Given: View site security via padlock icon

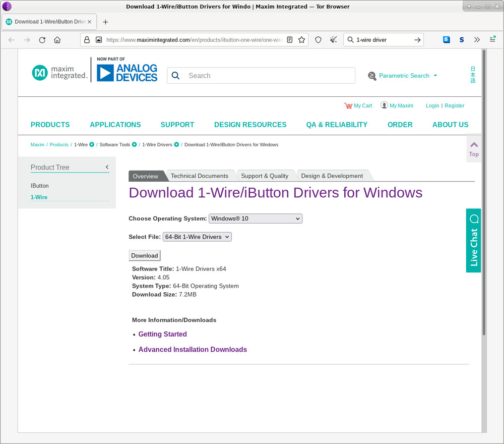Looking at the screenshot, I should pyautogui.click(x=87, y=40).
